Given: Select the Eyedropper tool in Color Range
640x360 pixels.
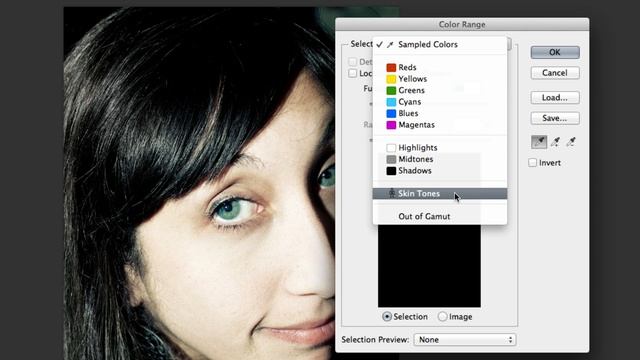Looking at the screenshot, I should coord(539,142).
